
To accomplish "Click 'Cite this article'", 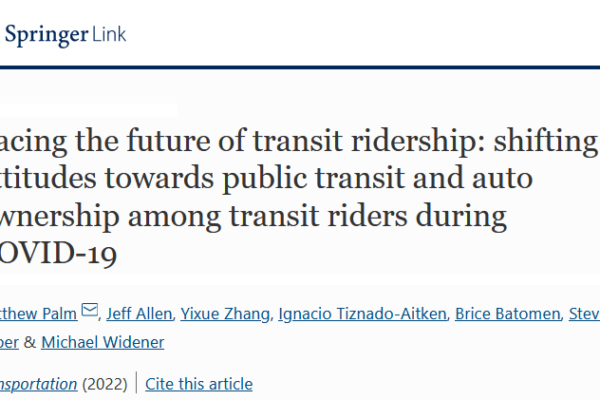I will (199, 384).
